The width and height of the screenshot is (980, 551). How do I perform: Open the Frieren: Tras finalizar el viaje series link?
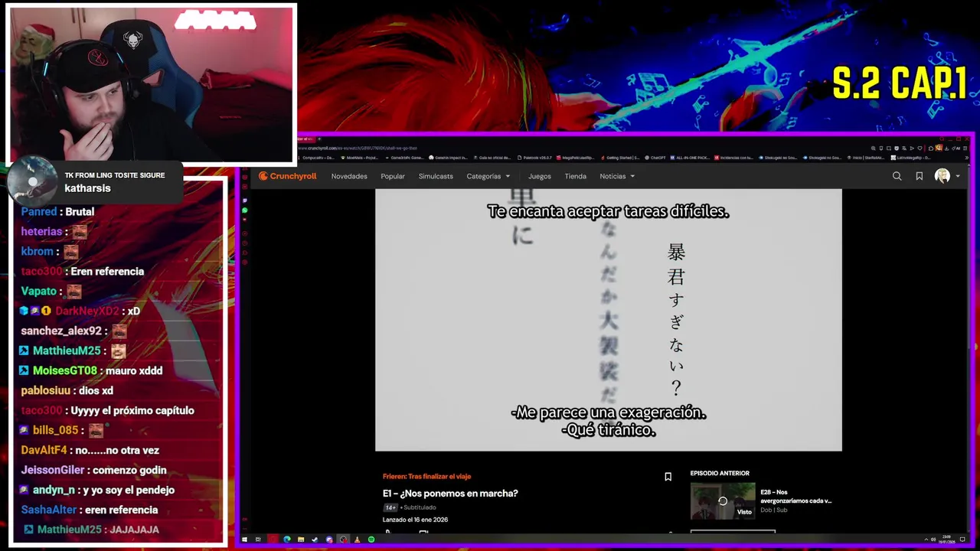(x=427, y=476)
